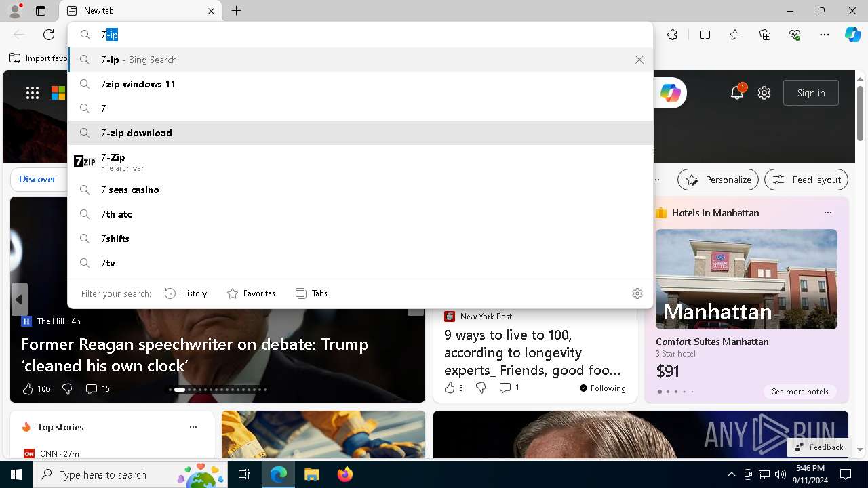Open the 7-Zip File archiver result
The width and height of the screenshot is (868, 488).
tap(360, 161)
